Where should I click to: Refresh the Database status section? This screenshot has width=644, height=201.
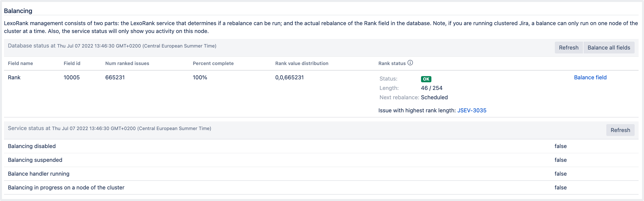point(568,48)
